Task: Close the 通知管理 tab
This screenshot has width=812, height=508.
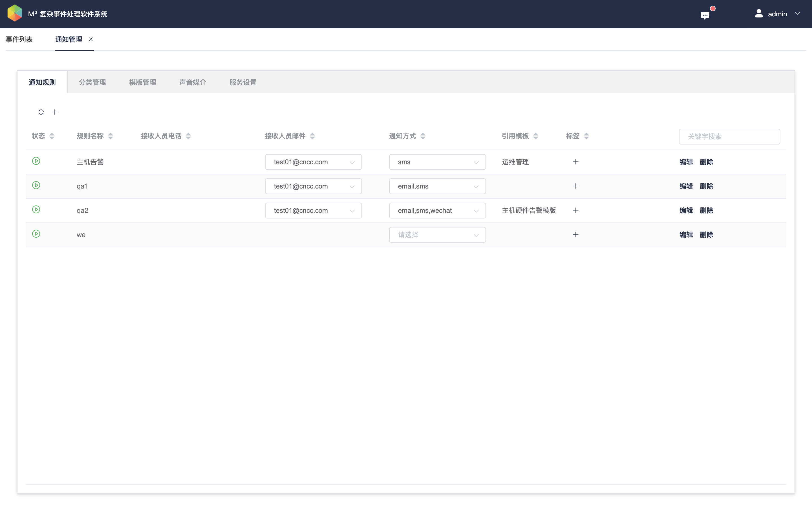Action: pos(91,39)
